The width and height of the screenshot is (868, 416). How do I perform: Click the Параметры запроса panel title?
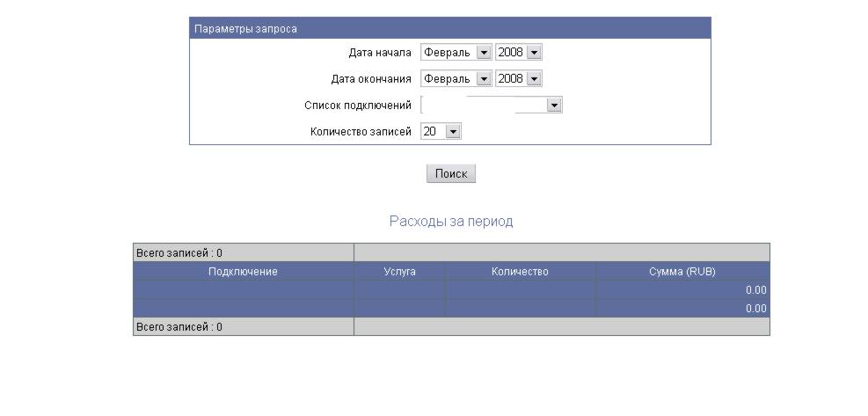pos(245,29)
